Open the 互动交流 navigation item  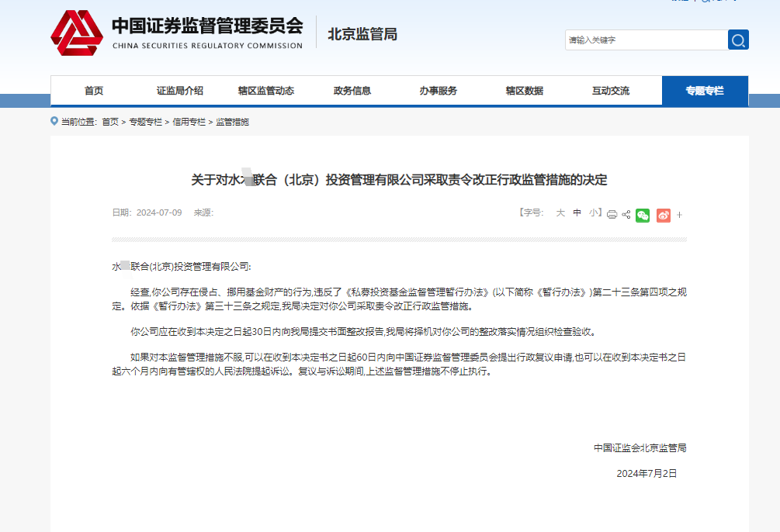point(611,91)
